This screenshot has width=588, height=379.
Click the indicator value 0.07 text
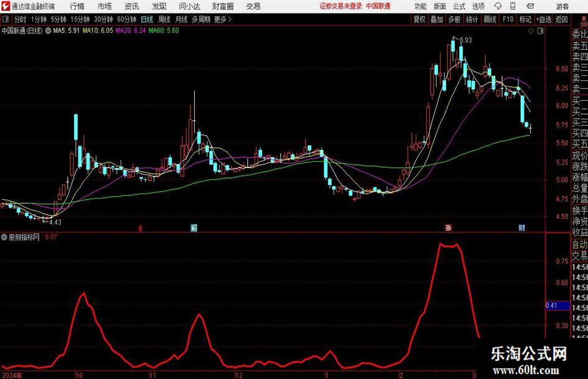[51, 237]
